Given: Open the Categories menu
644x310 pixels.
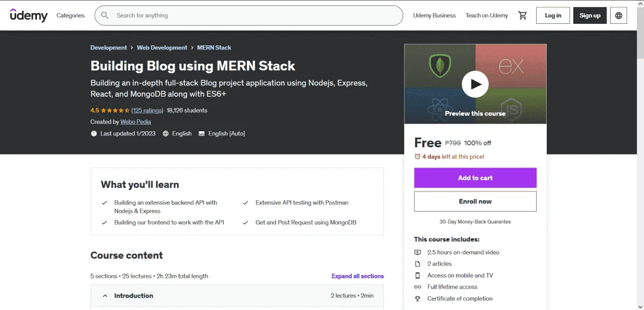Looking at the screenshot, I should [x=70, y=15].
